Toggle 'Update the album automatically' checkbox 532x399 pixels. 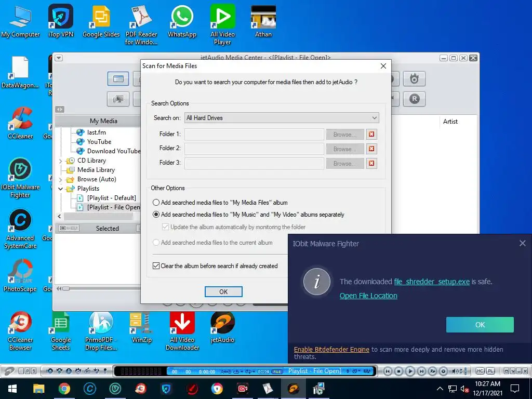tap(165, 227)
